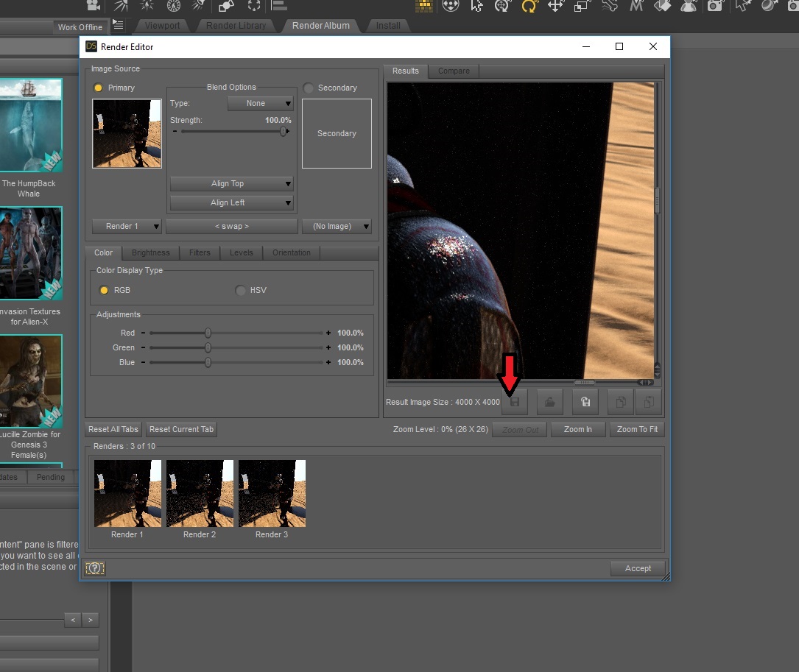Click the Red adjustment slider handle

pyautogui.click(x=208, y=333)
